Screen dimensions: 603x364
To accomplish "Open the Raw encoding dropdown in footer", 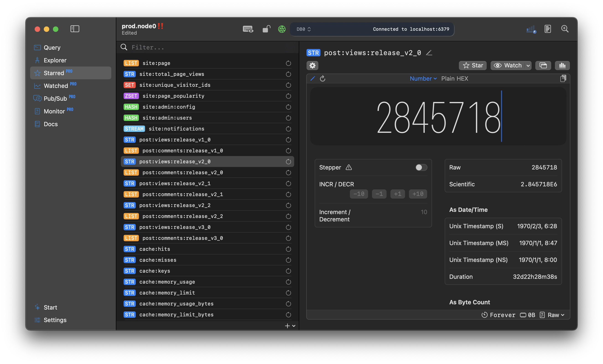I will point(555,315).
